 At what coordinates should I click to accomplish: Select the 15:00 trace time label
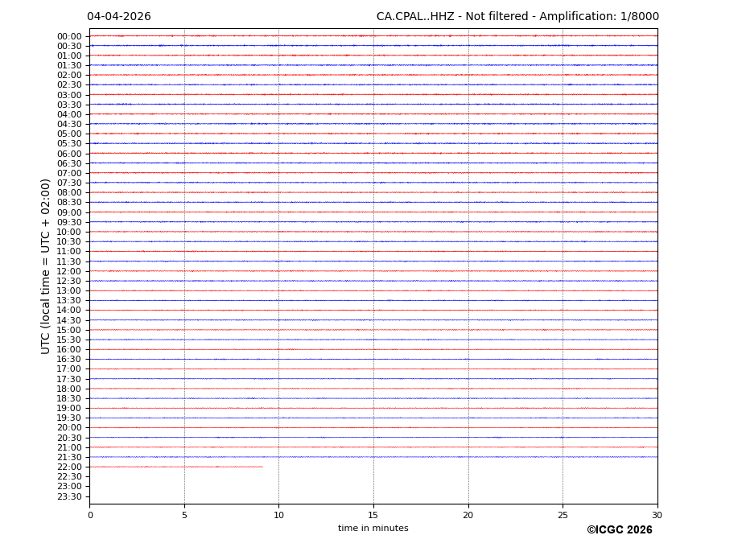[x=69, y=330]
